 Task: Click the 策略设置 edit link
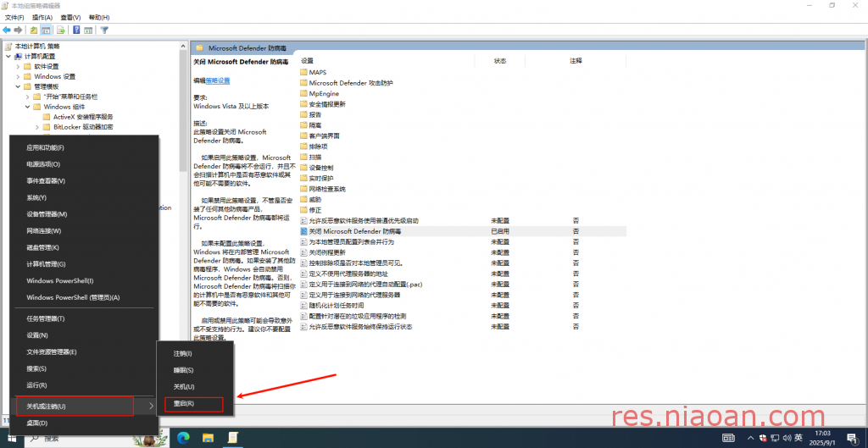pos(218,80)
